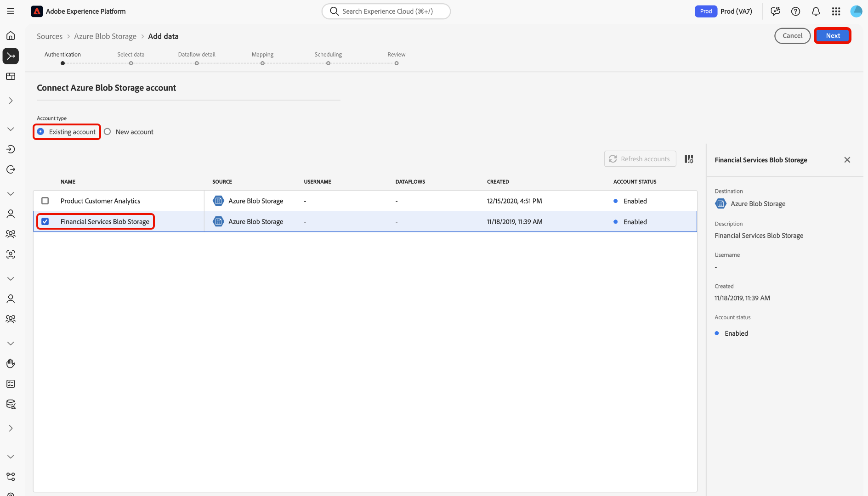
Task: Open the Sources arrow-into-circle sidebar icon
Action: (11, 149)
